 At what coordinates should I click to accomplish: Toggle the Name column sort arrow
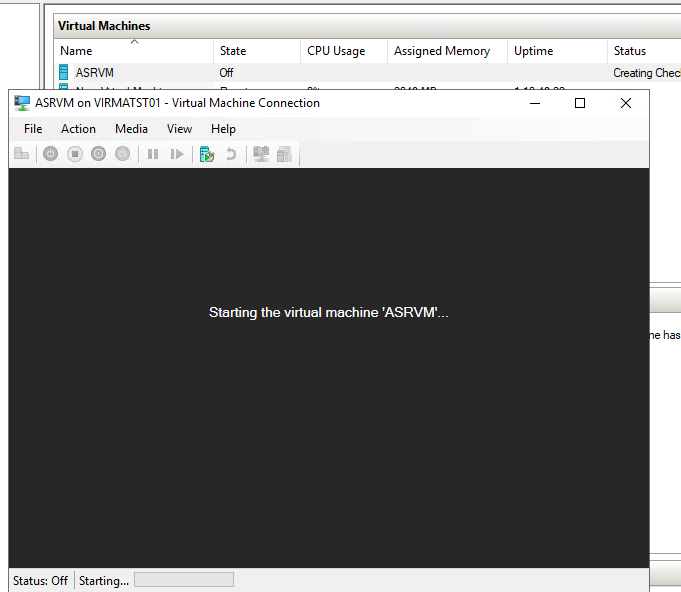coord(135,42)
